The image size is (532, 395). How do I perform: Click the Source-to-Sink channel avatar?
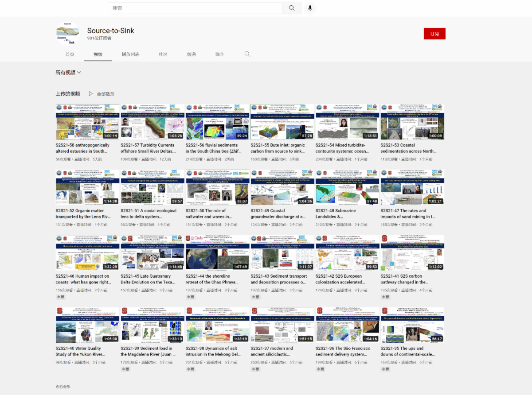pyautogui.click(x=68, y=34)
